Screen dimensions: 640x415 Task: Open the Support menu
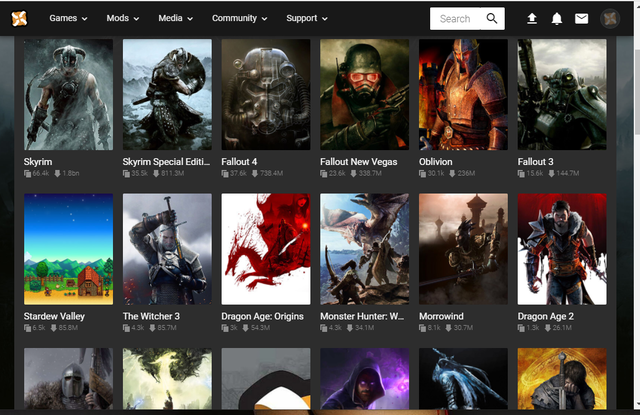tap(307, 18)
